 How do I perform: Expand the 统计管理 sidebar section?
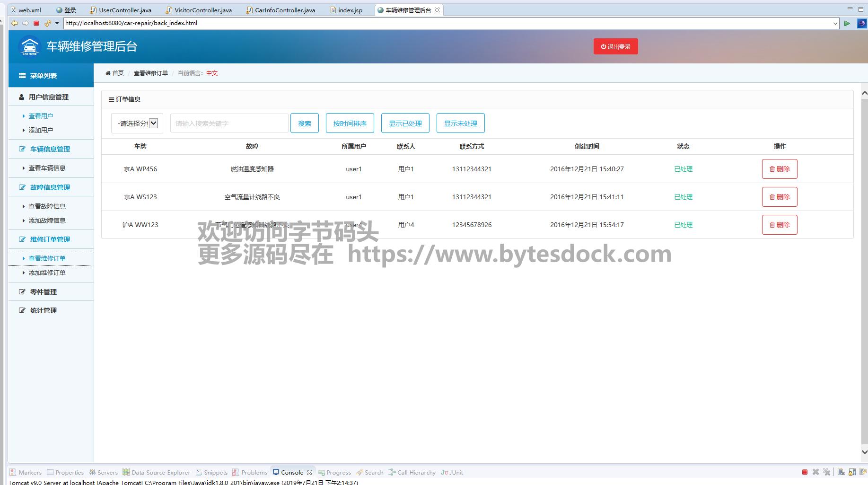click(x=43, y=310)
